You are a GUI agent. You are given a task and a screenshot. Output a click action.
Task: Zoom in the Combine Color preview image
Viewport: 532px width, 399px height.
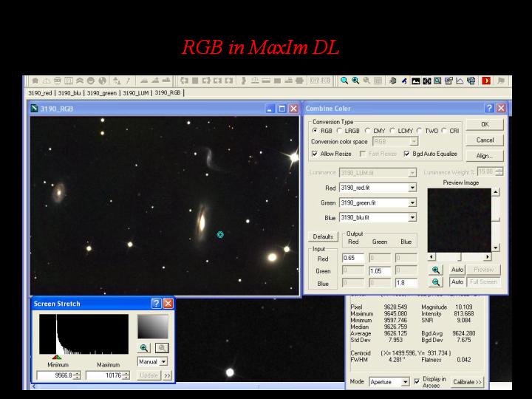tap(436, 270)
